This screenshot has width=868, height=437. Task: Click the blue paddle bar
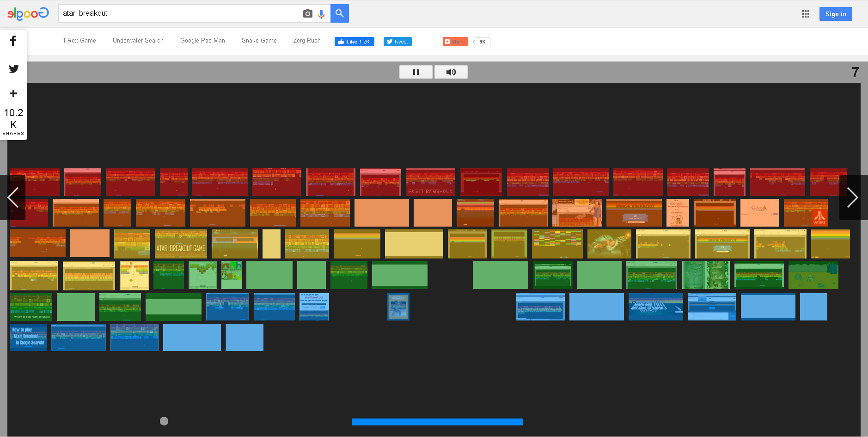(x=437, y=422)
